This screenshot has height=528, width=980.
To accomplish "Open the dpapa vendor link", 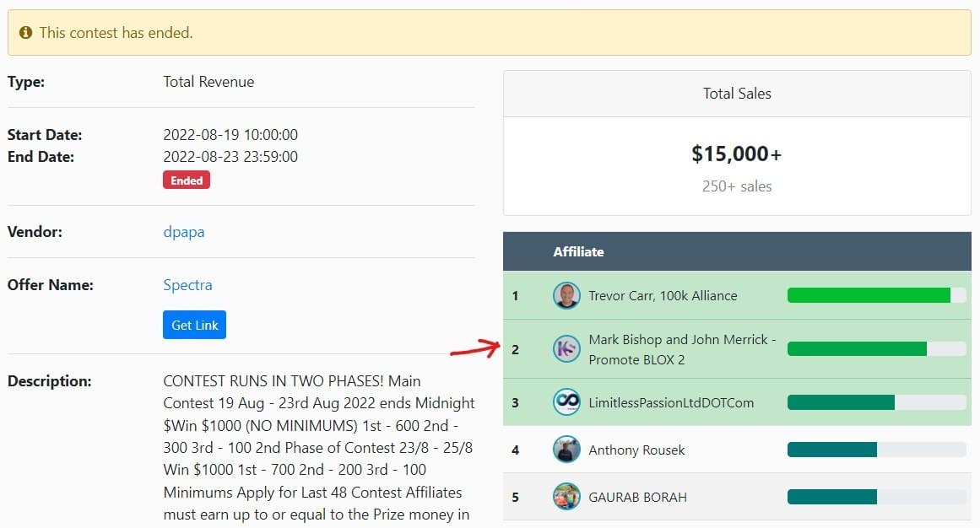I will pyautogui.click(x=183, y=232).
